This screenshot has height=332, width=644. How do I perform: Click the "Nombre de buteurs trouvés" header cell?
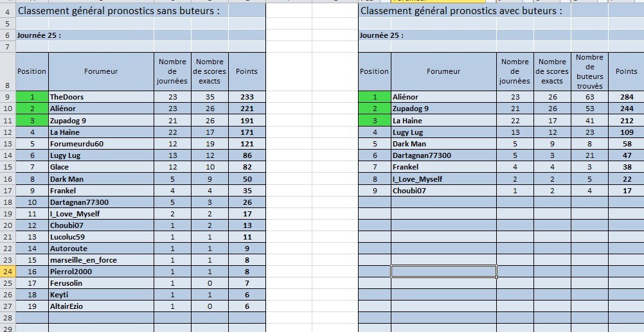point(589,71)
